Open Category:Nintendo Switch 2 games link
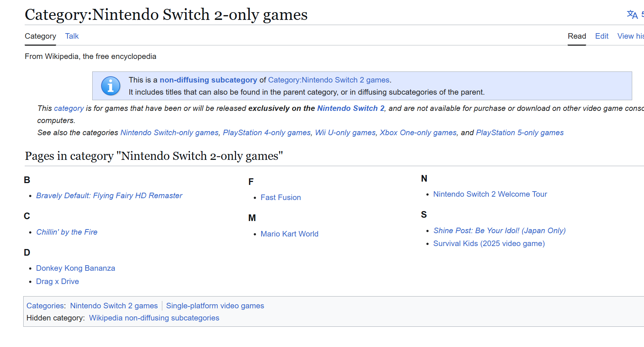Image resolution: width=644 pixels, height=347 pixels. tap(329, 80)
